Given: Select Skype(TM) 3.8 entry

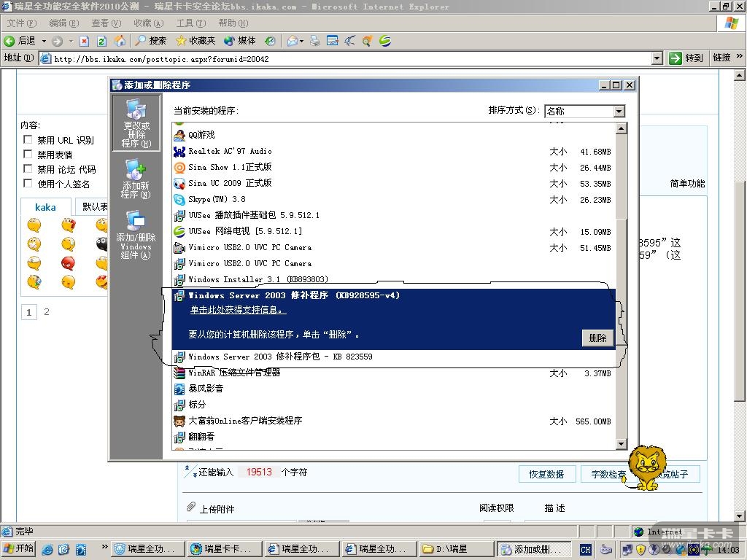Looking at the screenshot, I should 393,200.
